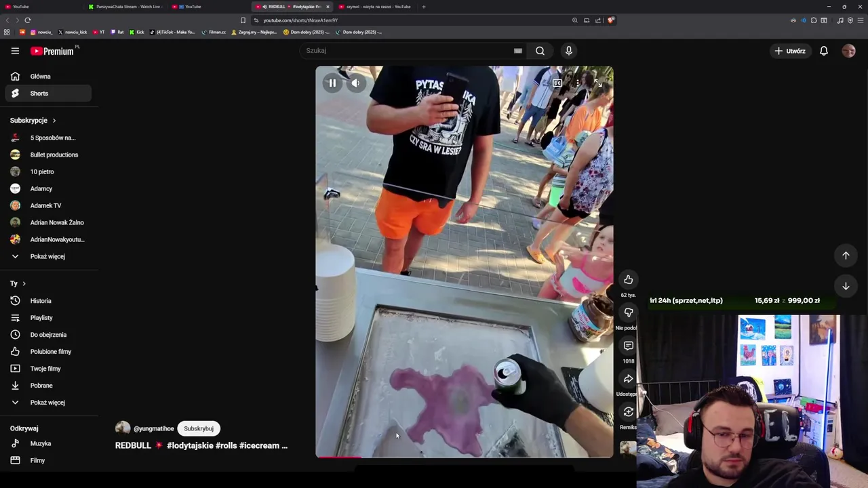Select Shorts in the sidebar
This screenshot has width=868, height=488.
(x=47, y=94)
